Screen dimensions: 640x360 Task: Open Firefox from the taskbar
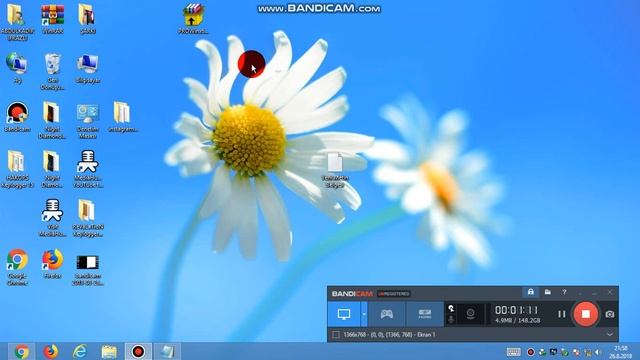(x=51, y=351)
